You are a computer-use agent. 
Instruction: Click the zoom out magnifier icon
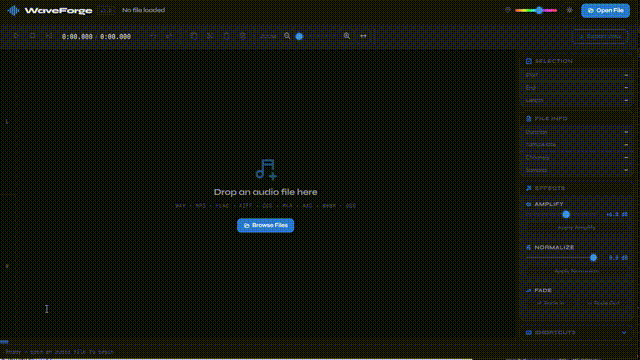coord(287,36)
